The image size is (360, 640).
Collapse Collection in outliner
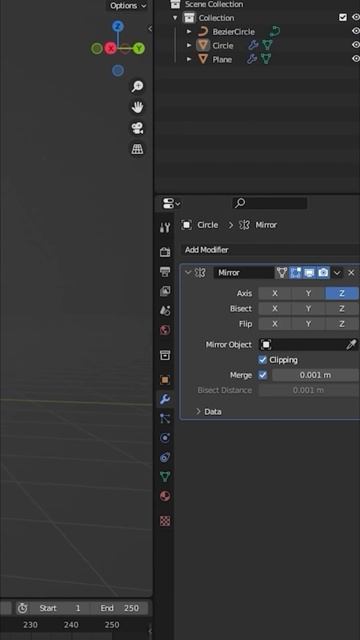[x=175, y=18]
